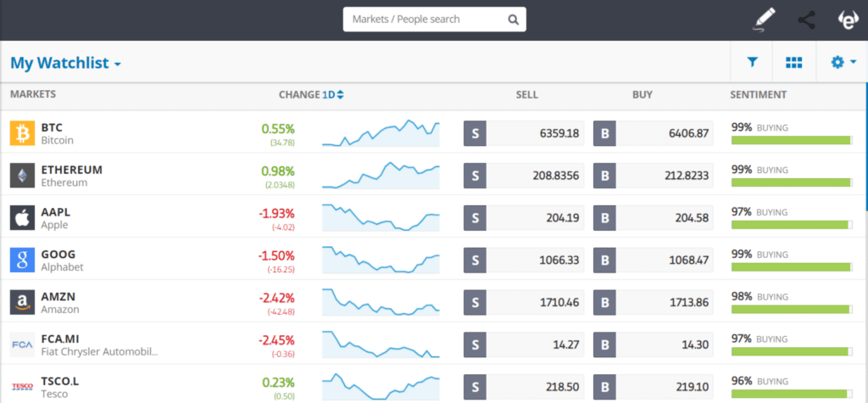Click the MARKETS column header
This screenshot has height=403, width=868.
click(33, 94)
